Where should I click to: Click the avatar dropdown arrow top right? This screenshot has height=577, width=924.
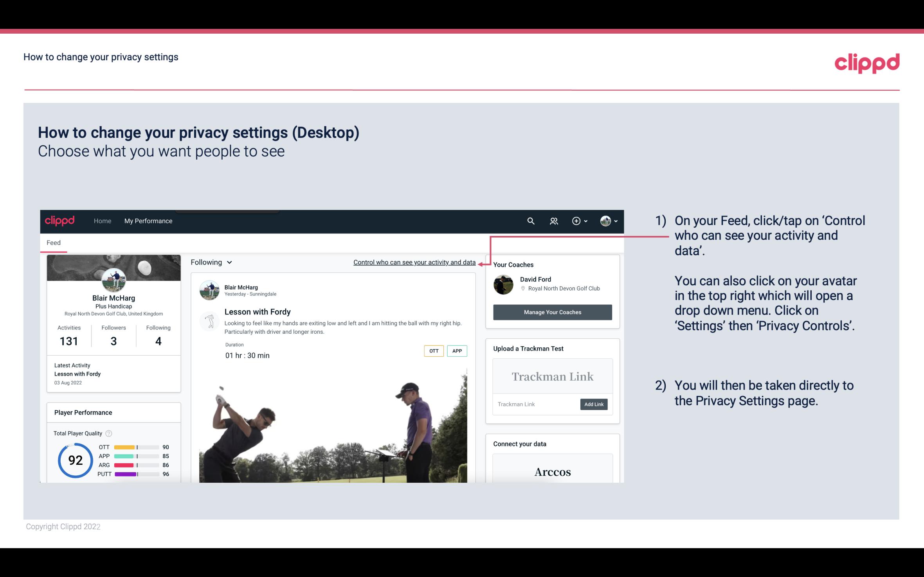pyautogui.click(x=615, y=221)
